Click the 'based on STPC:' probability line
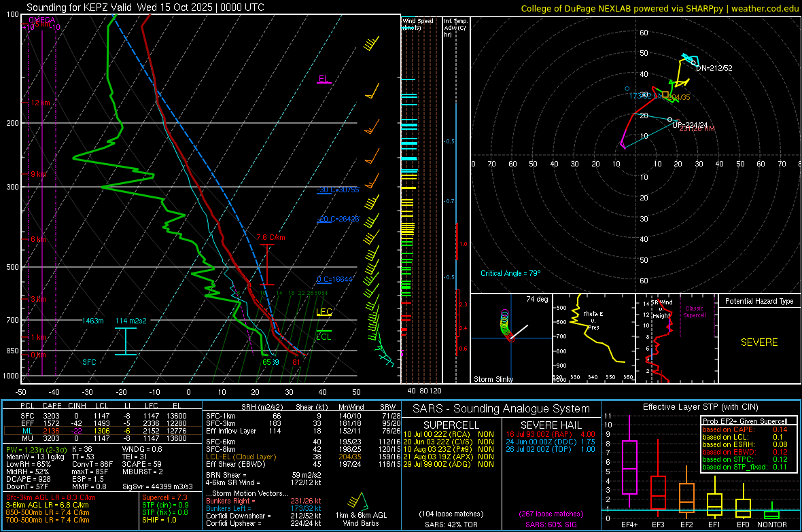The image size is (802, 532). [x=745, y=459]
